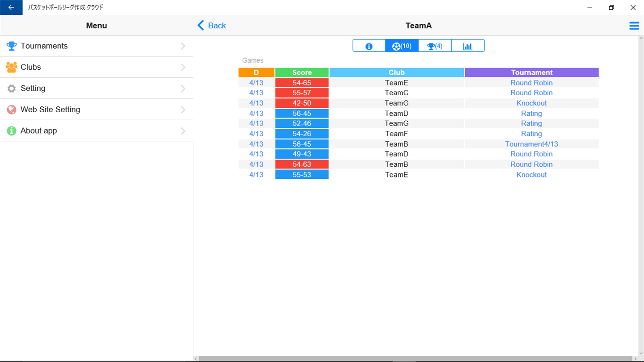Screen dimensions: 644x362
Task: Open the 55-57 score game
Action: pos(302,93)
